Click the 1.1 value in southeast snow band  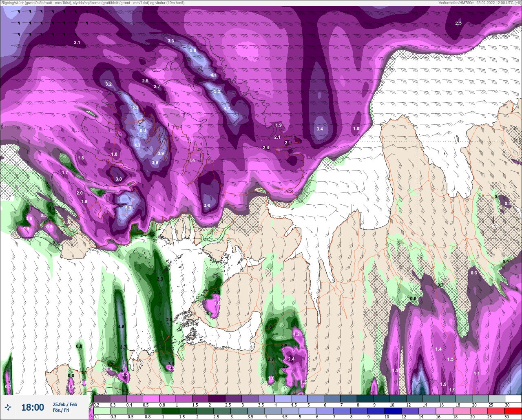pyautogui.click(x=477, y=374)
